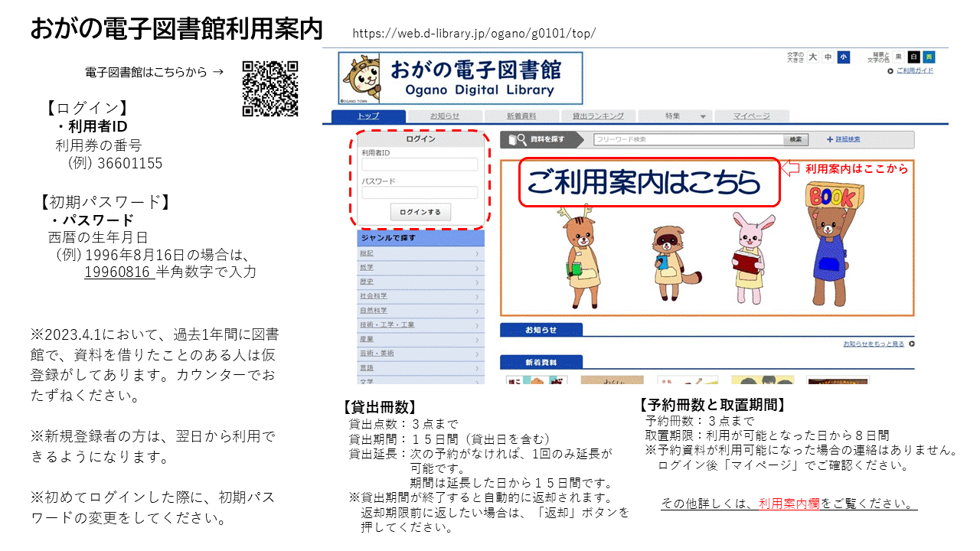This screenshot has width=980, height=551.
Task: Click the slide title おがの電子図書館利用案内
Action: (x=176, y=28)
